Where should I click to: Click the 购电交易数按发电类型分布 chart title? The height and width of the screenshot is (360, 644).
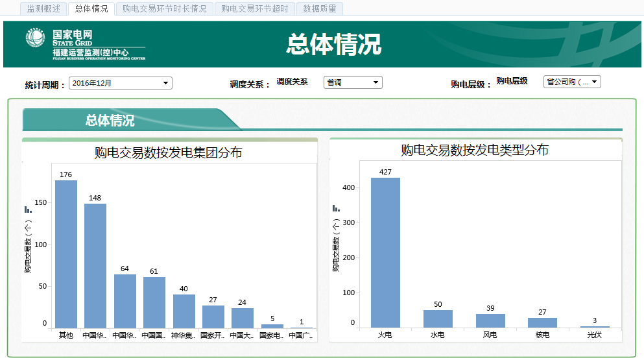click(x=475, y=150)
